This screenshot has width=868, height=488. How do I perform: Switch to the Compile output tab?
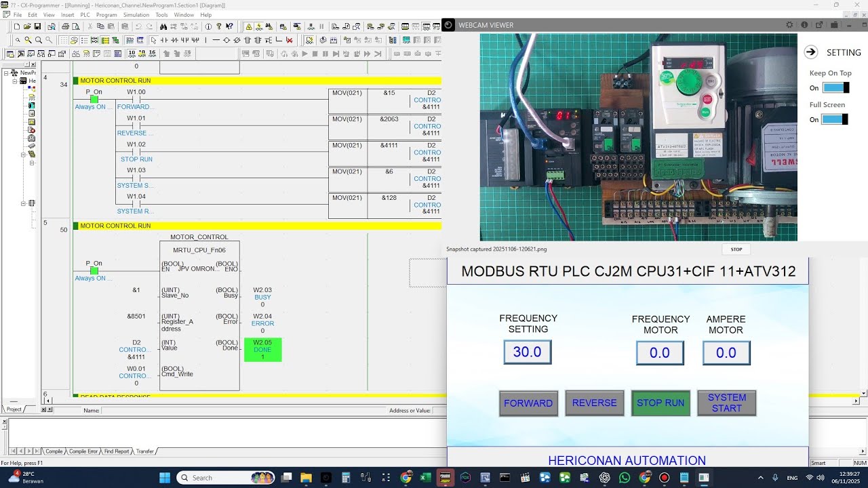pyautogui.click(x=54, y=451)
